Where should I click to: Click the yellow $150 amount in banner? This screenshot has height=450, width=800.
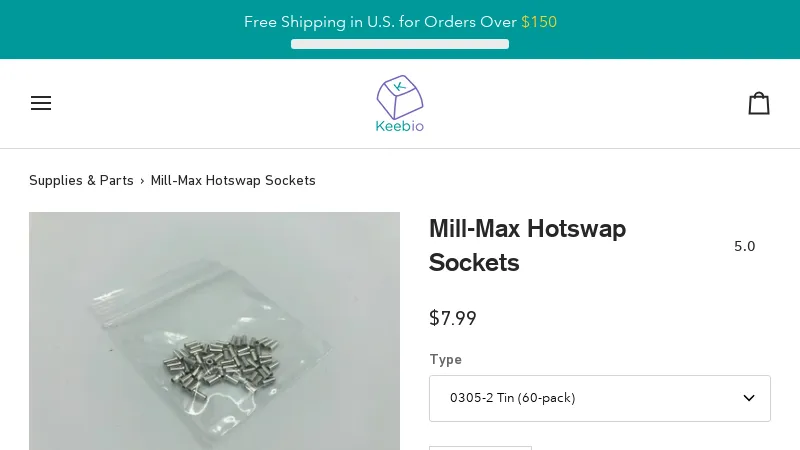[539, 22]
